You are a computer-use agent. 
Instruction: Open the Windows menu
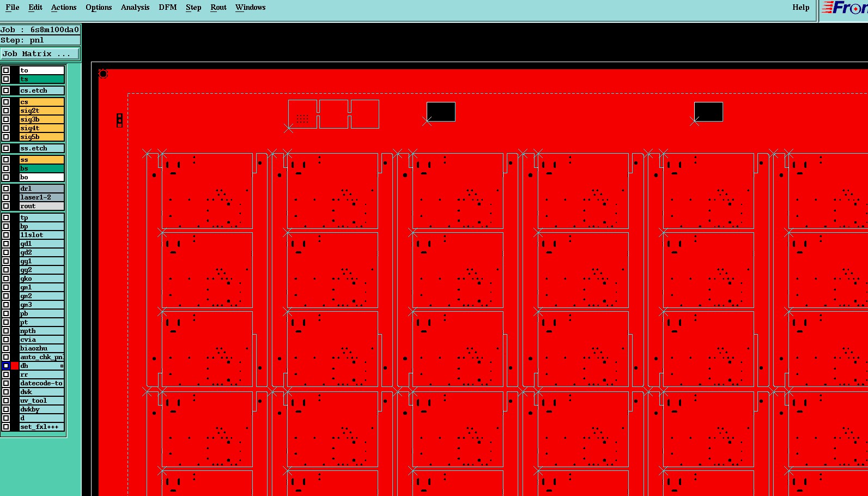pyautogui.click(x=251, y=7)
